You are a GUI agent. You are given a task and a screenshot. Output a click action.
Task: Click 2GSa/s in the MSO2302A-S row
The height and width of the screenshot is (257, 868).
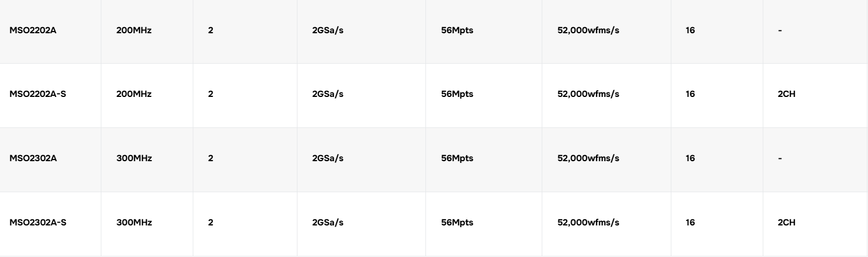pos(328,223)
